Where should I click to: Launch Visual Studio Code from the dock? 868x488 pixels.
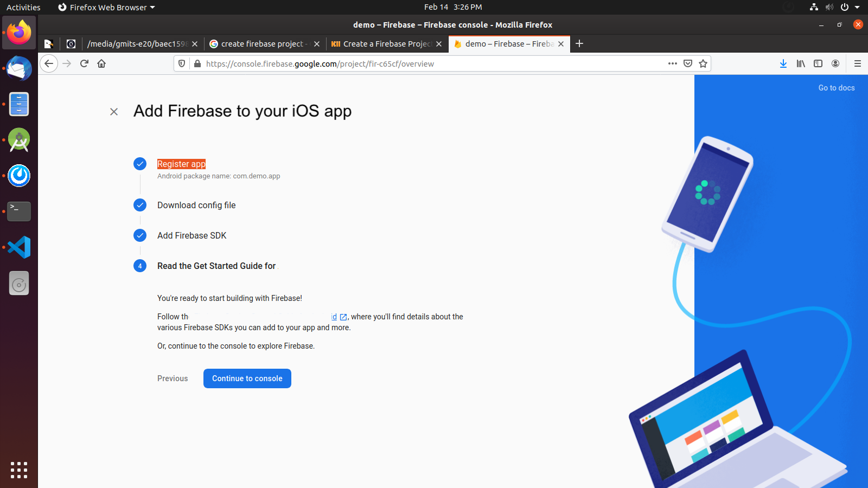coord(19,247)
